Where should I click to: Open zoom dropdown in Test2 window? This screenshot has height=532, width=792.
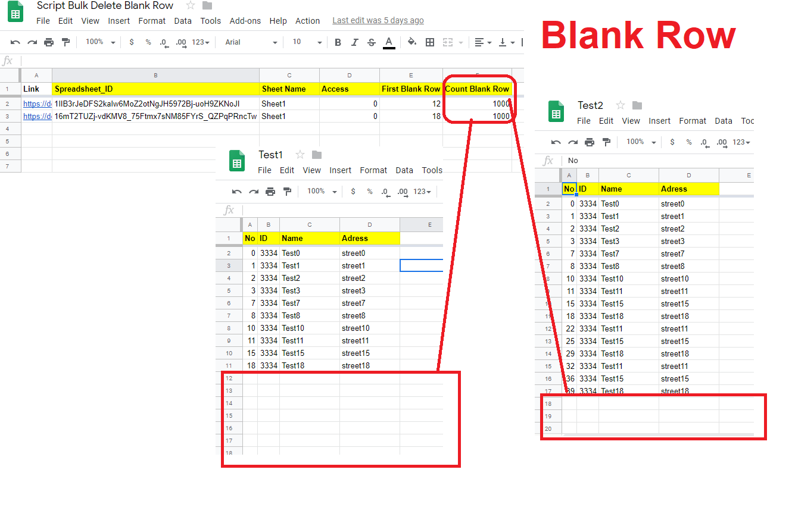(x=641, y=142)
